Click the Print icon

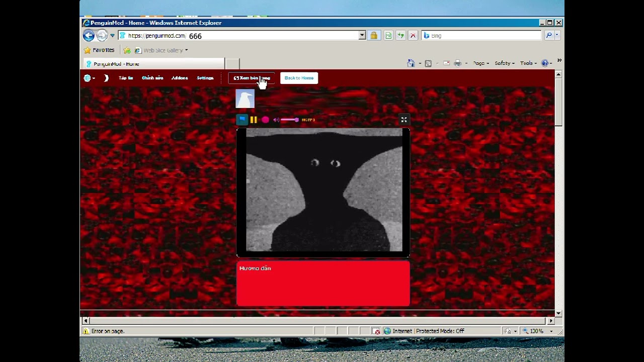tap(457, 63)
